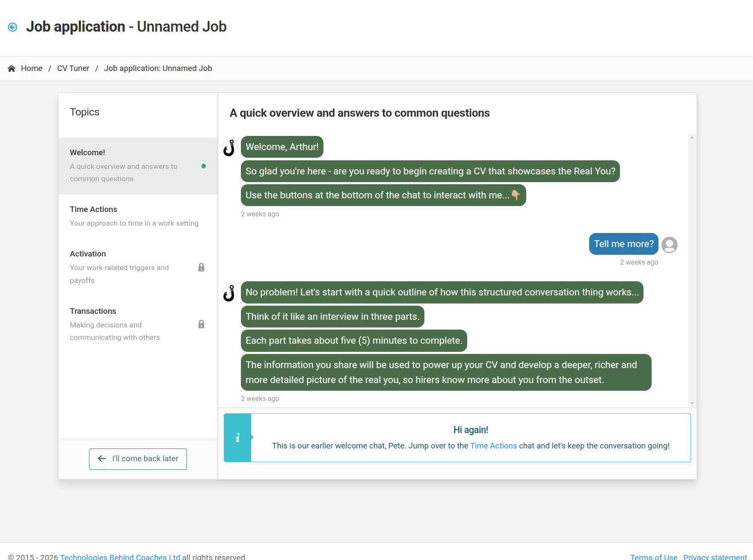Open the Privacy statement link
The image size is (753, 560).
(715, 557)
